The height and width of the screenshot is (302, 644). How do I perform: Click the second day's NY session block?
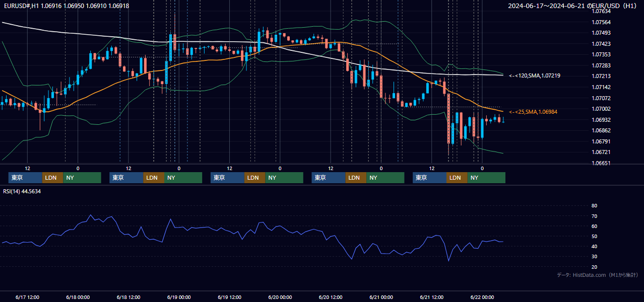(183, 178)
